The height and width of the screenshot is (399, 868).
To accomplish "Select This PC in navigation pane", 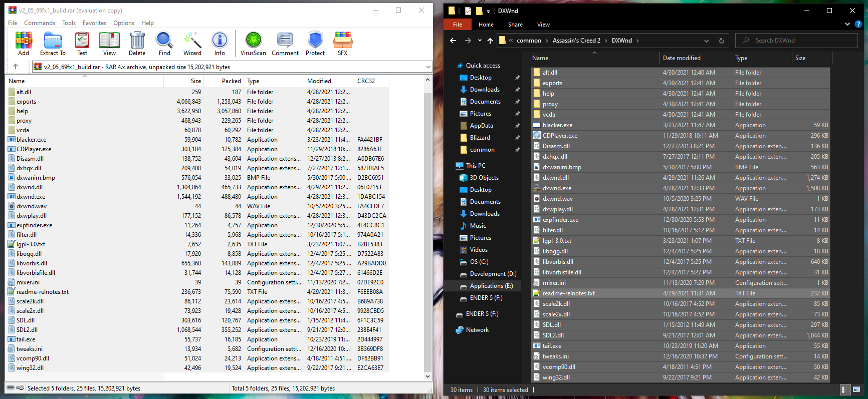I will (476, 166).
